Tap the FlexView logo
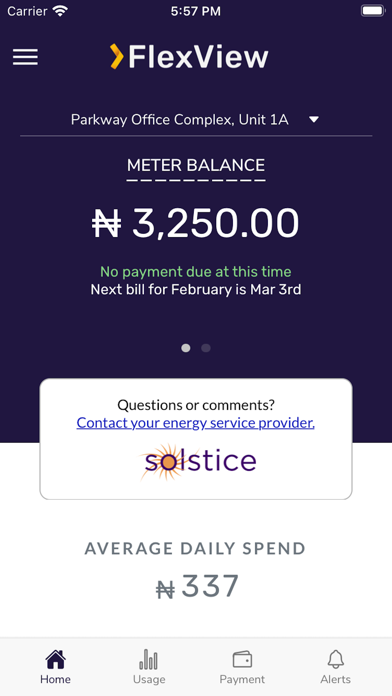392x696 pixels. pyautogui.click(x=189, y=57)
